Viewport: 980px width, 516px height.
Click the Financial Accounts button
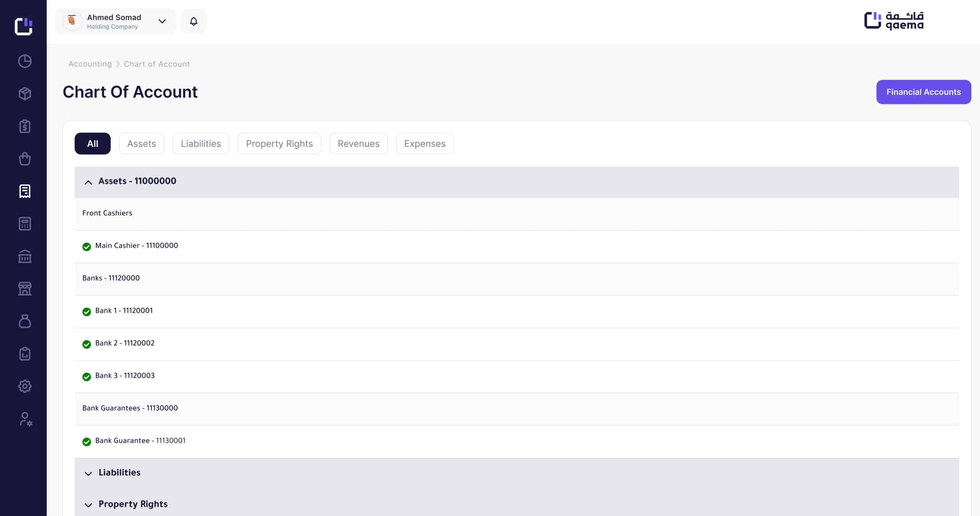coord(923,92)
